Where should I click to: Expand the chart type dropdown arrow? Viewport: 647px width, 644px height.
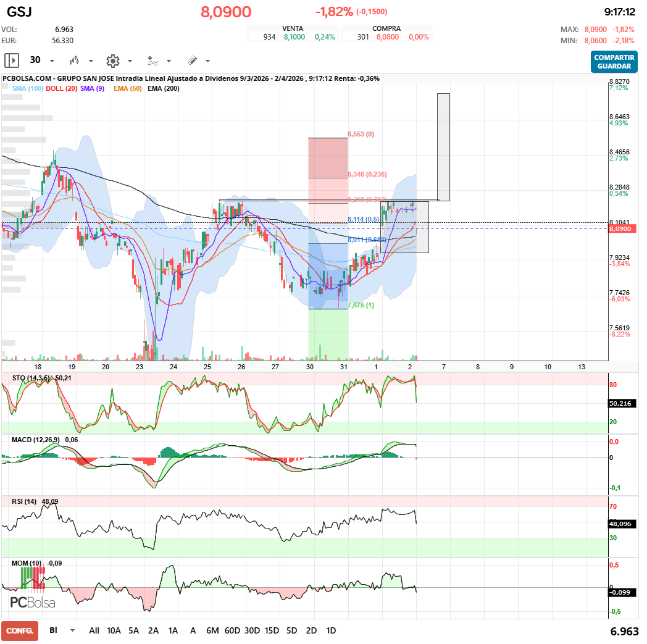(x=91, y=61)
